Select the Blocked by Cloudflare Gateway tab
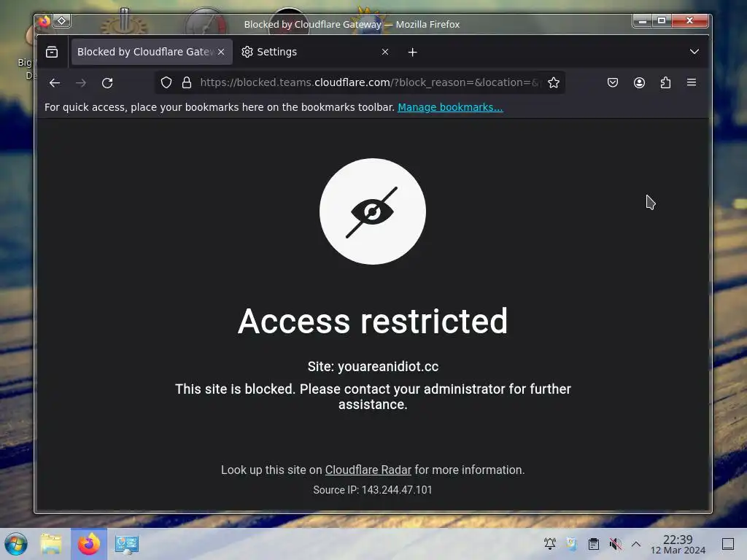This screenshot has height=560, width=747. click(152, 52)
